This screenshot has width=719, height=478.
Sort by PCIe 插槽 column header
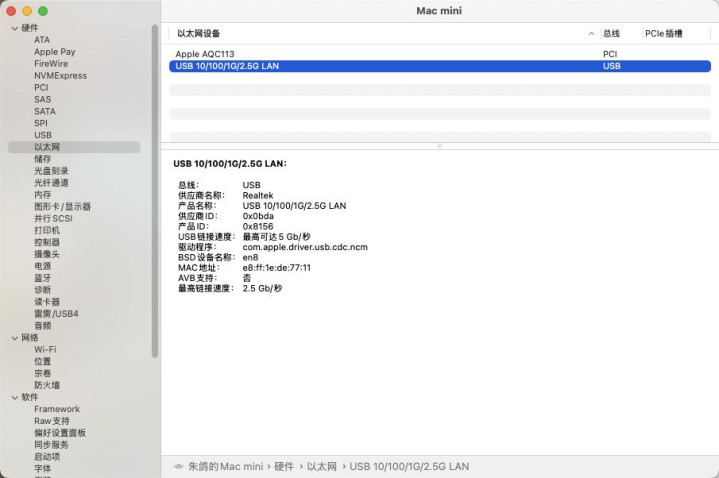click(x=664, y=33)
